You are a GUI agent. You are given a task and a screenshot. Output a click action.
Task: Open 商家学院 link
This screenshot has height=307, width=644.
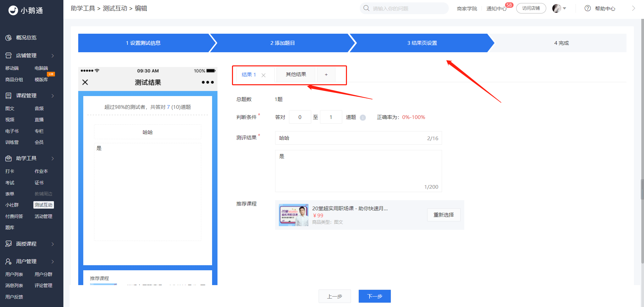pyautogui.click(x=467, y=8)
